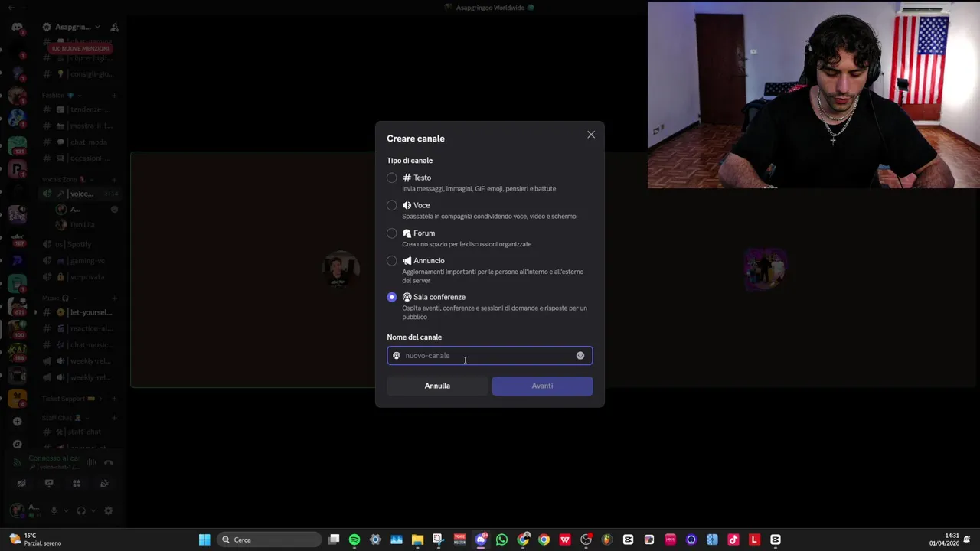Select user Don Lila in voice channel

pyautogui.click(x=77, y=225)
